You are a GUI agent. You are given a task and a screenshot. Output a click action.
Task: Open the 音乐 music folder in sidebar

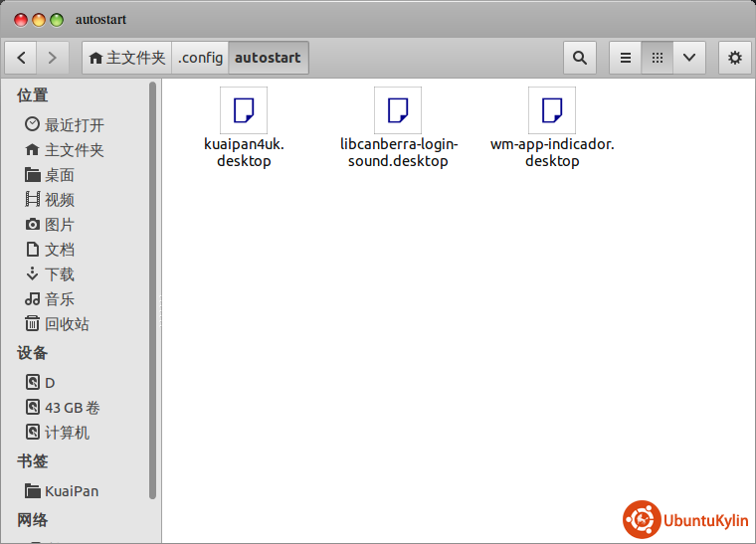click(59, 299)
